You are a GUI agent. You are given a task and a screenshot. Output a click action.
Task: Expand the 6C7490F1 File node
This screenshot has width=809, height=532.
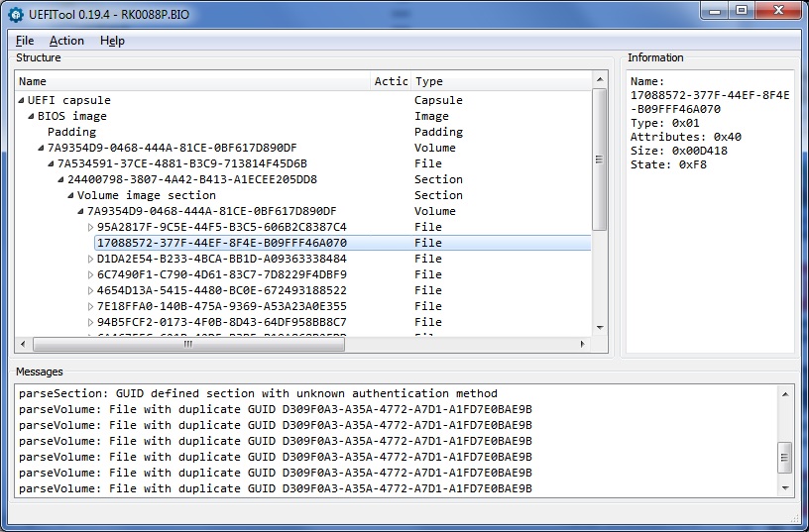91,274
